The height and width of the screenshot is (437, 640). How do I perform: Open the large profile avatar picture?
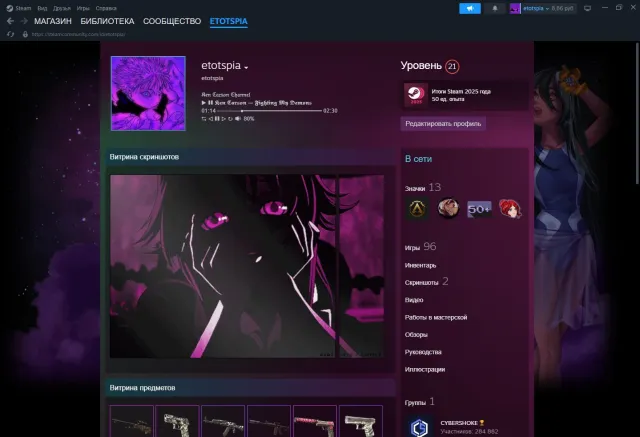click(148, 93)
